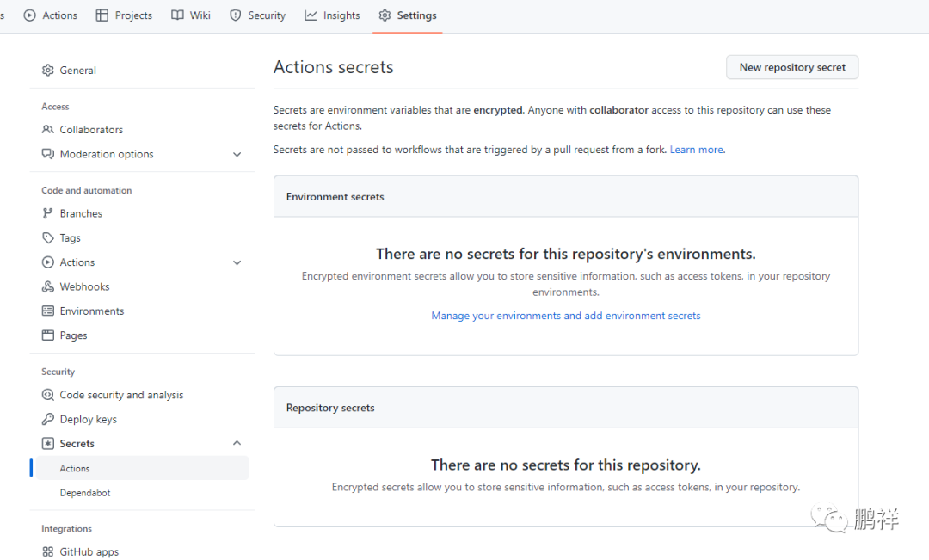
Task: Click the Pages browser icon
Action: [48, 335]
